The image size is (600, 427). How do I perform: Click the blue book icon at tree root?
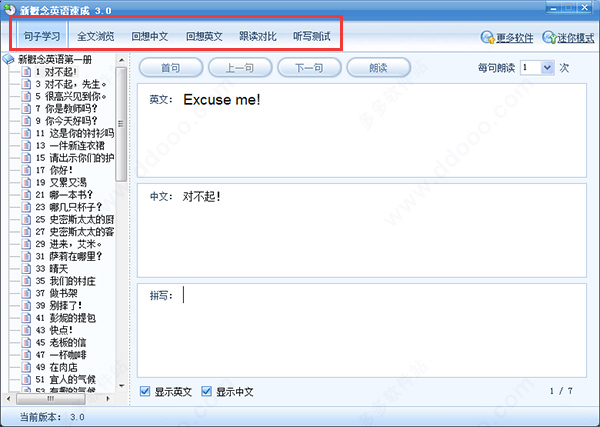(x=8, y=59)
